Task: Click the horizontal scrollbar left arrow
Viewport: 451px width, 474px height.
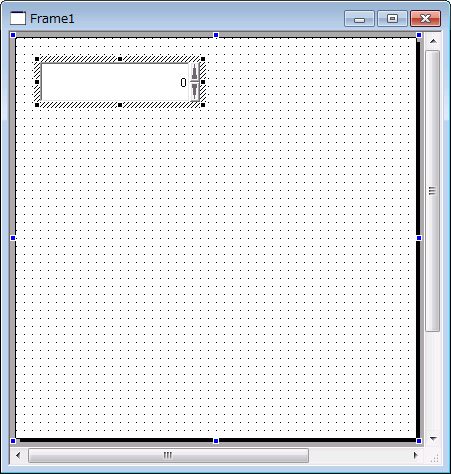Action: [18, 455]
